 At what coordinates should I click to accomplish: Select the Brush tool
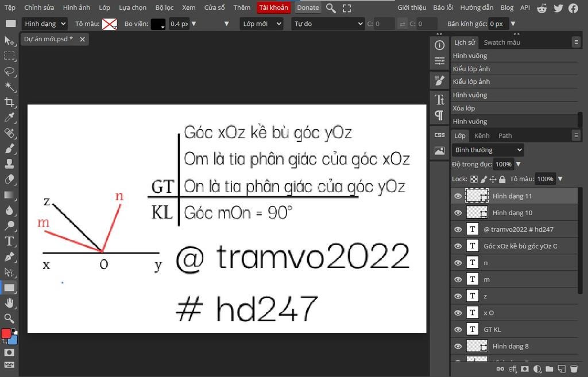pyautogui.click(x=9, y=149)
